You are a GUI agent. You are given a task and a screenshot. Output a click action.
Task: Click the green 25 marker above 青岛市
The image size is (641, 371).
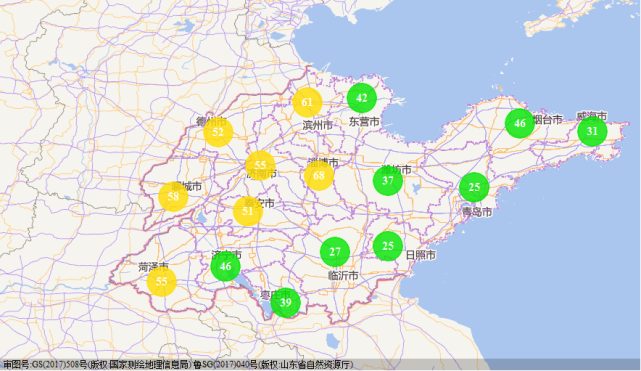474,188
